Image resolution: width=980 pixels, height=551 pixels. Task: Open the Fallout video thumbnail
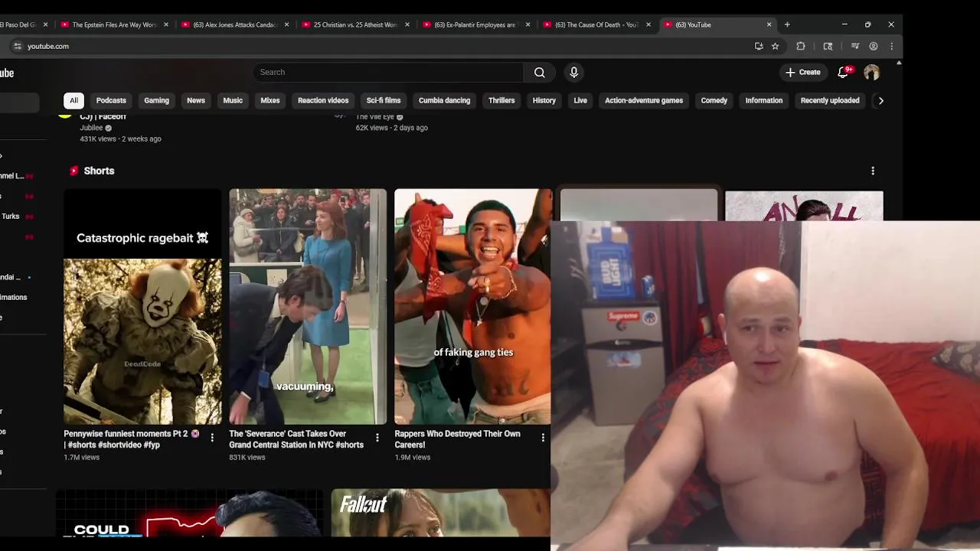pyautogui.click(x=441, y=513)
